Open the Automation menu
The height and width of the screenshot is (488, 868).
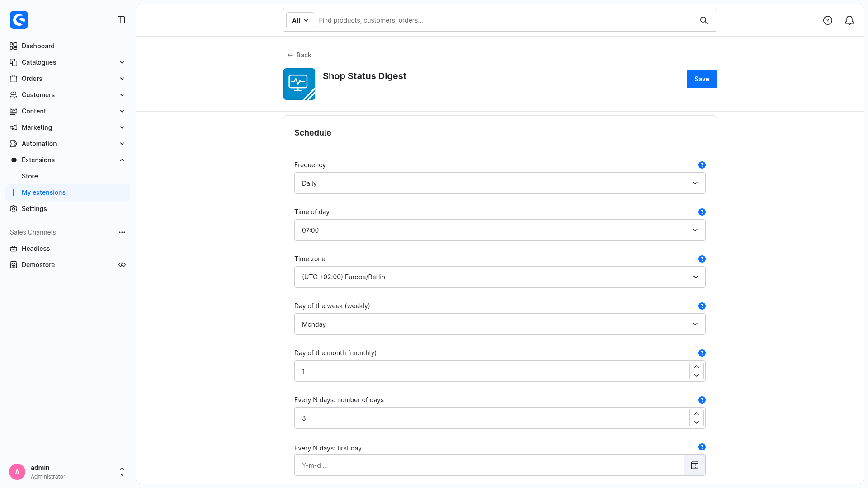point(68,144)
